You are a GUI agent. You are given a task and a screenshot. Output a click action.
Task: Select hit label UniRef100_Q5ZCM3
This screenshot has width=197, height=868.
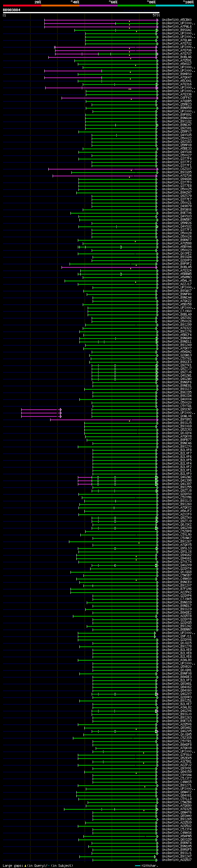click(x=176, y=430)
